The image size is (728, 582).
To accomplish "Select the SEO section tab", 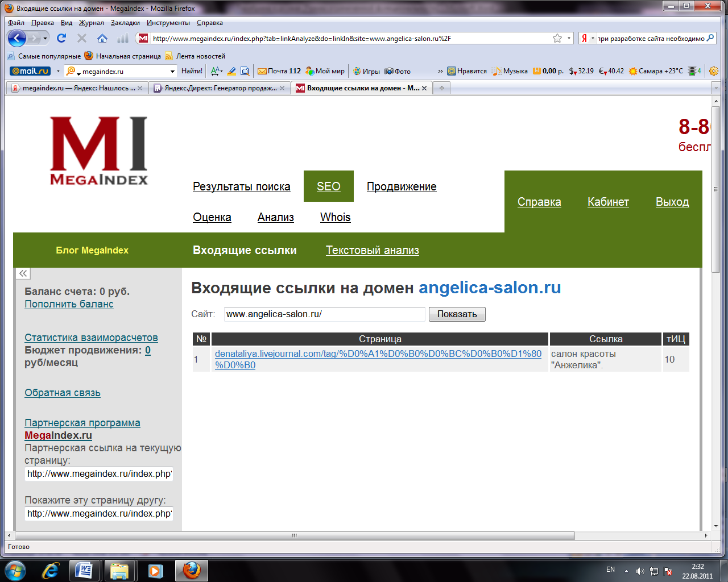I will [329, 186].
